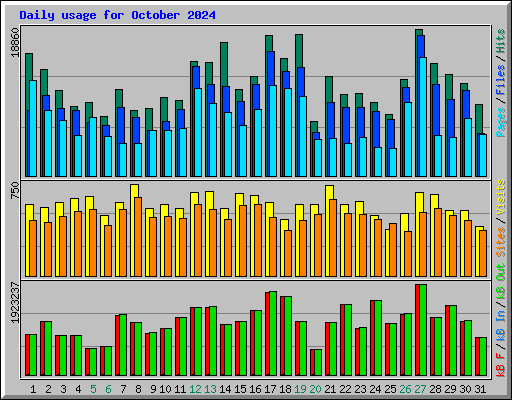Click the 'Visits' legend label

[501, 197]
